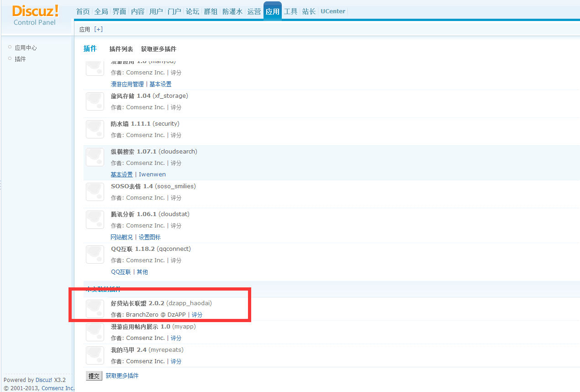Click the 提交 submit button
The width and height of the screenshot is (580, 392).
point(94,376)
